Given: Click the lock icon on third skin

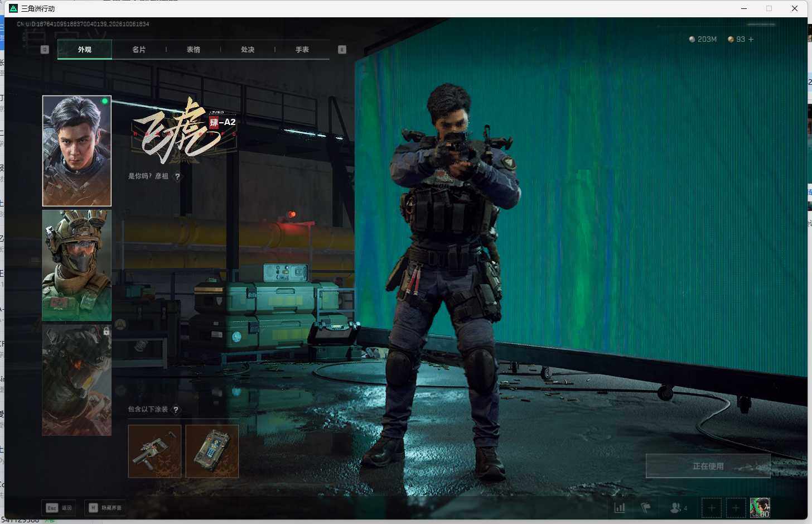Looking at the screenshot, I should [x=106, y=331].
